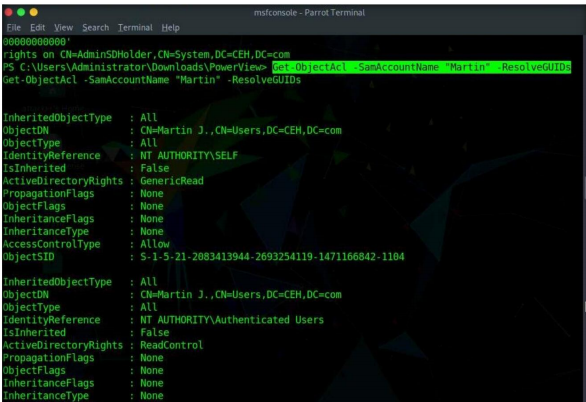Click the highlighted Get-ObjectAcl command text
The height and width of the screenshot is (402, 586).
[x=422, y=67]
